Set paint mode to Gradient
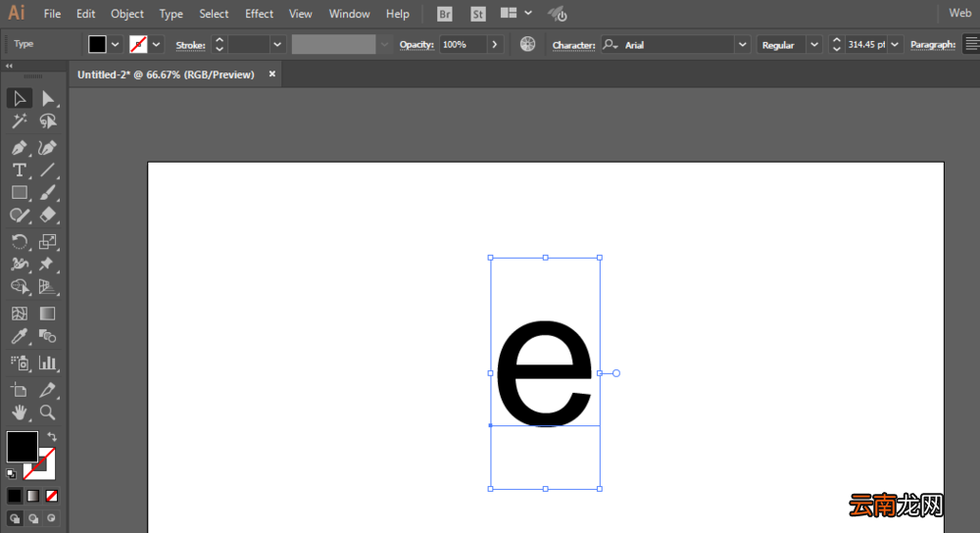 pyautogui.click(x=33, y=496)
